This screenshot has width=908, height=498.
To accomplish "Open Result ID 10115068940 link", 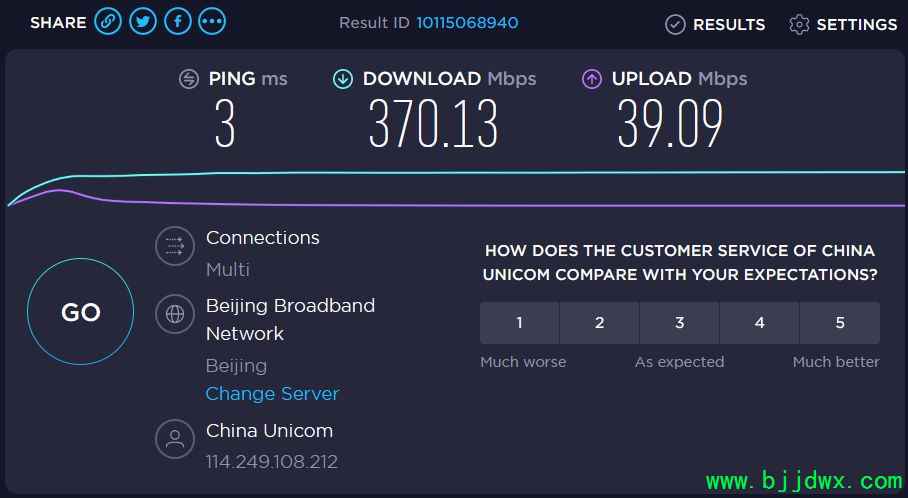I will [467, 23].
